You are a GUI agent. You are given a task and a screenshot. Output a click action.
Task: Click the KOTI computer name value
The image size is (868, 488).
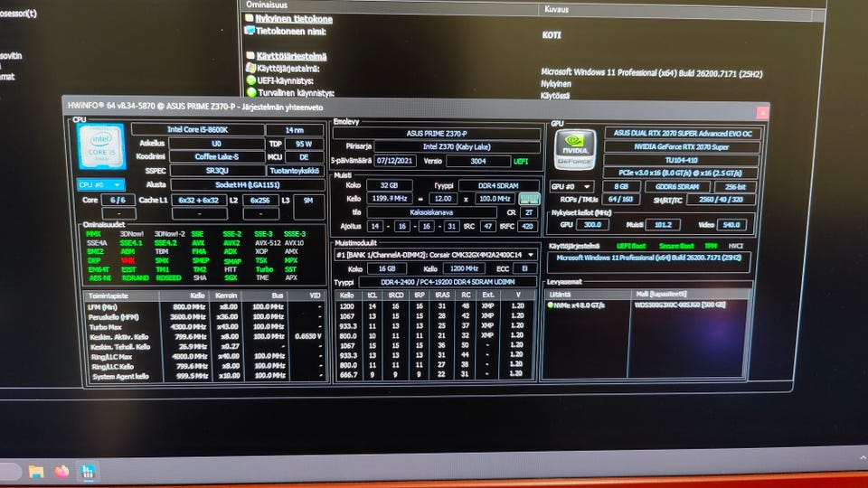[552, 34]
